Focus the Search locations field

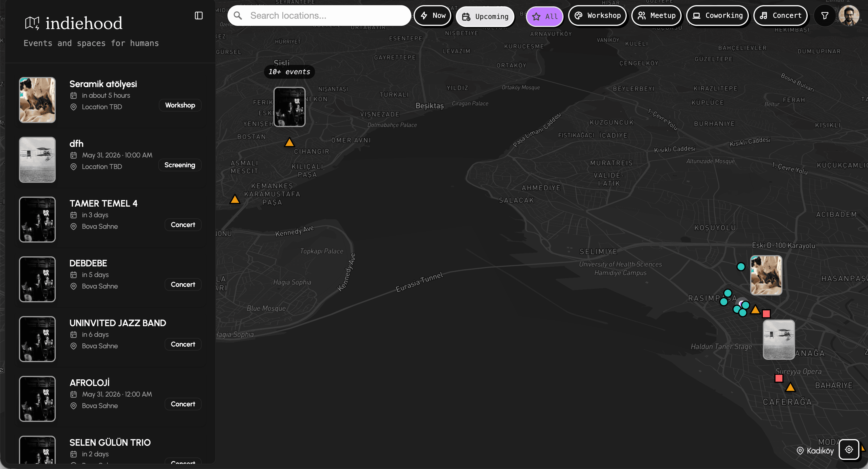(x=319, y=16)
